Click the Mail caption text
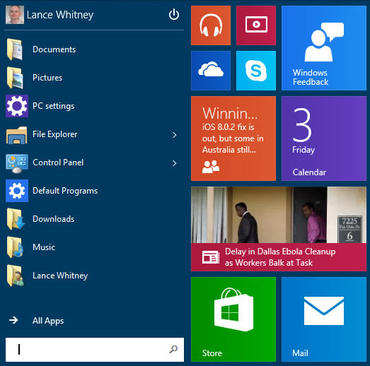Viewport: 370px width, 366px height. (x=300, y=353)
